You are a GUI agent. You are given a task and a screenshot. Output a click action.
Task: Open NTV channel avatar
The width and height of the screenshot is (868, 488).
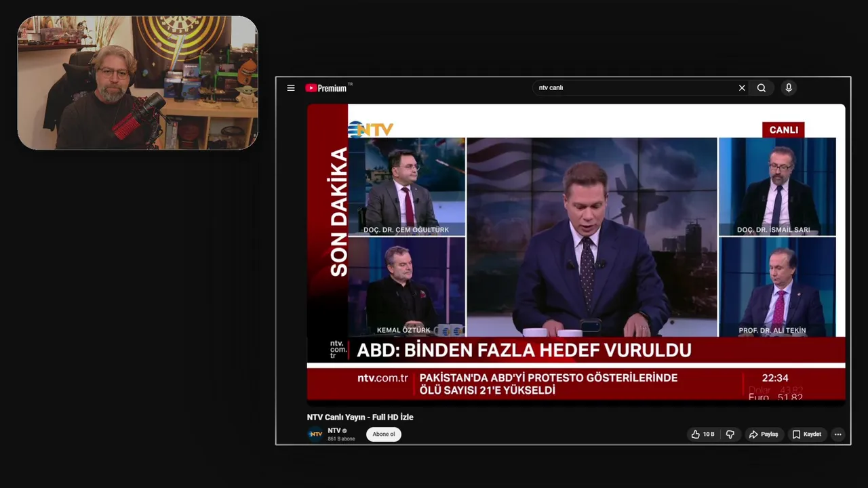point(315,434)
